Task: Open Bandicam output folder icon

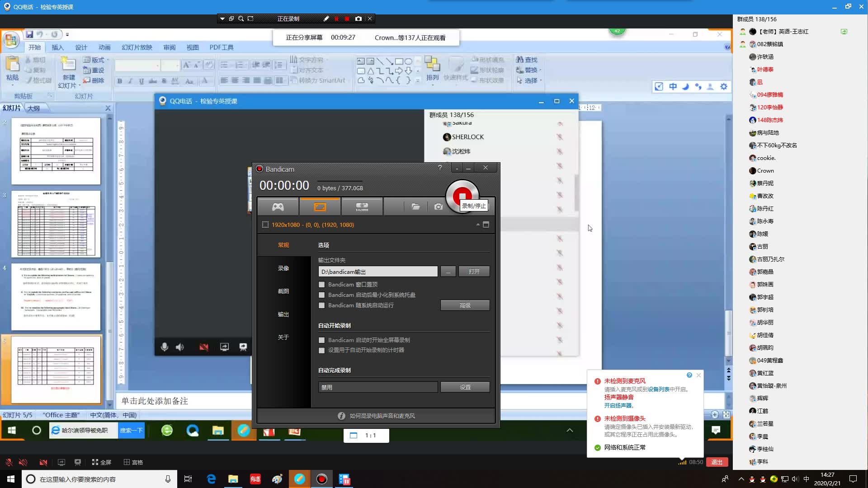Action: click(415, 207)
